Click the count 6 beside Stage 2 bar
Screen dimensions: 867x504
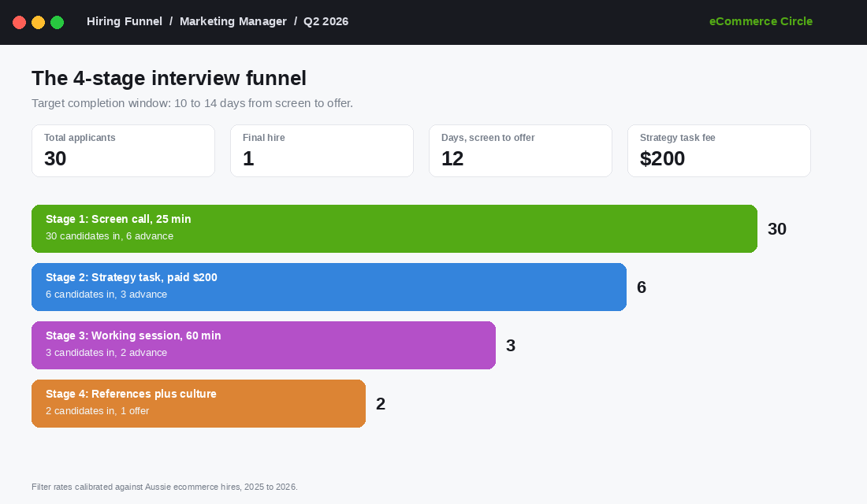(642, 287)
